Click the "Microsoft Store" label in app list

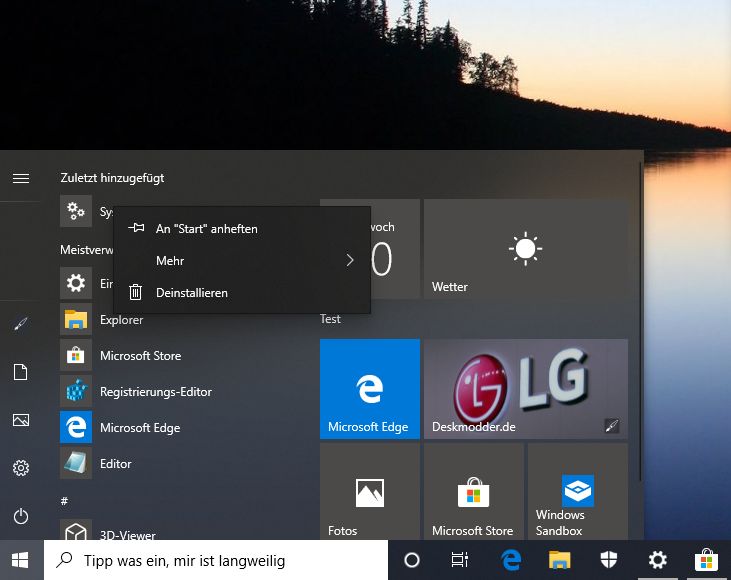[141, 356]
